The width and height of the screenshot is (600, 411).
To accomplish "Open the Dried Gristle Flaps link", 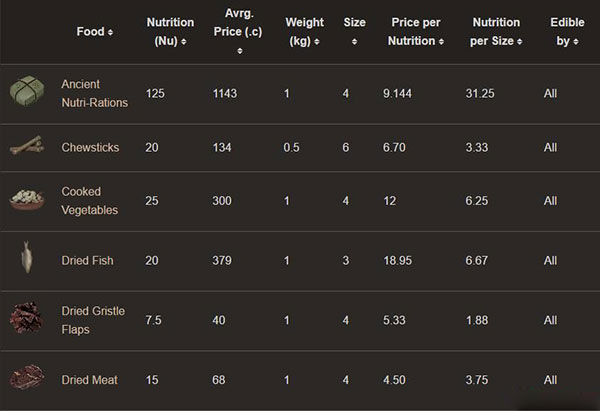I will (93, 320).
